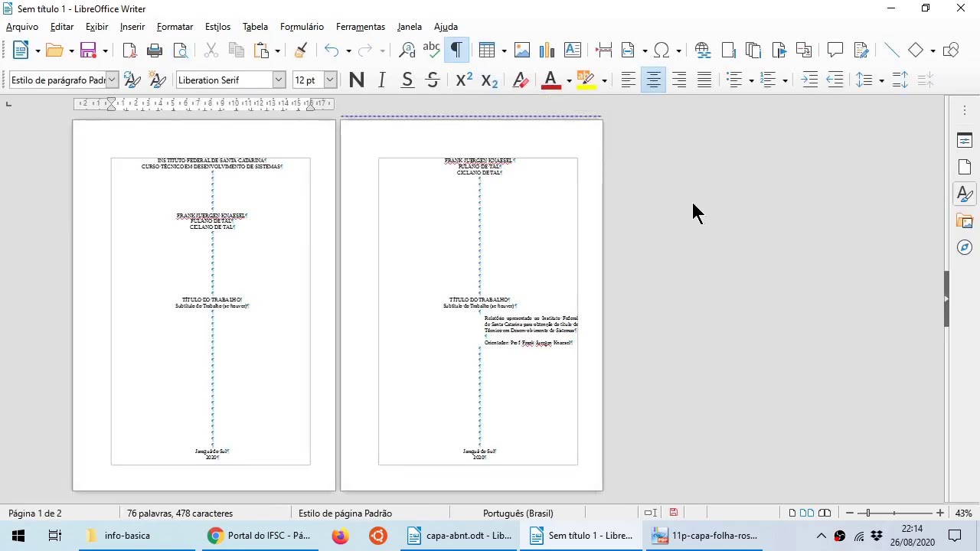Screen dimensions: 980x551
Task: Open the font color dropdown arrow
Action: click(x=569, y=80)
